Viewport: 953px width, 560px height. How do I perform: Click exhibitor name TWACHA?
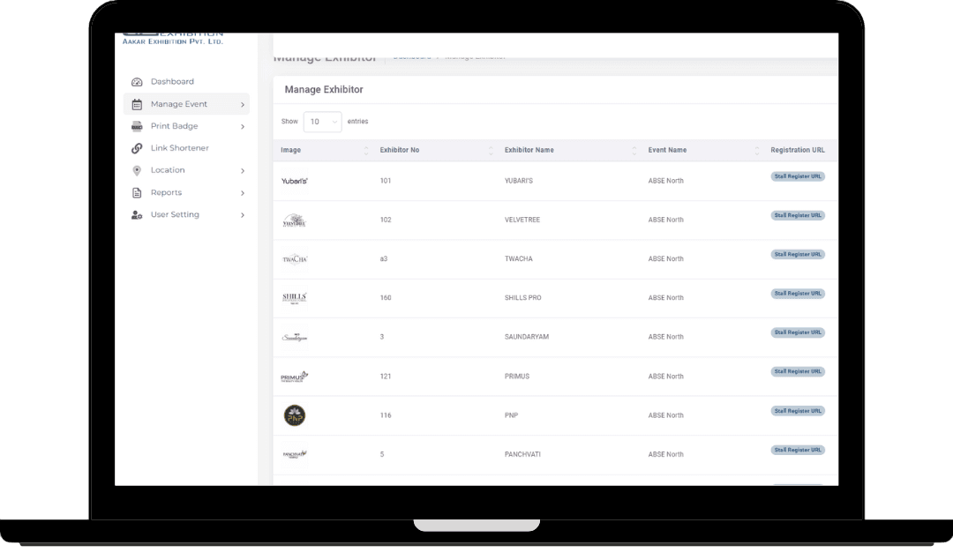519,258
